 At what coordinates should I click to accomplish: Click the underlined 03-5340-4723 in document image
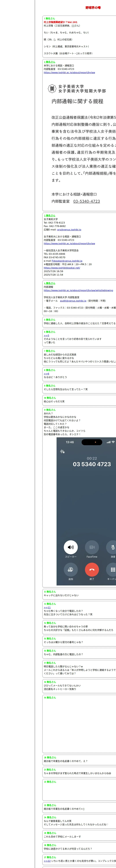click(87, 201)
